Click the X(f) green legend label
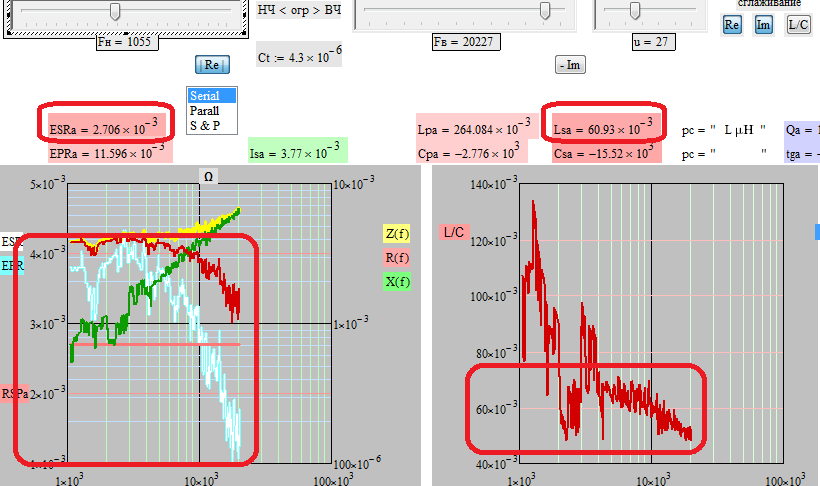 pyautogui.click(x=397, y=282)
